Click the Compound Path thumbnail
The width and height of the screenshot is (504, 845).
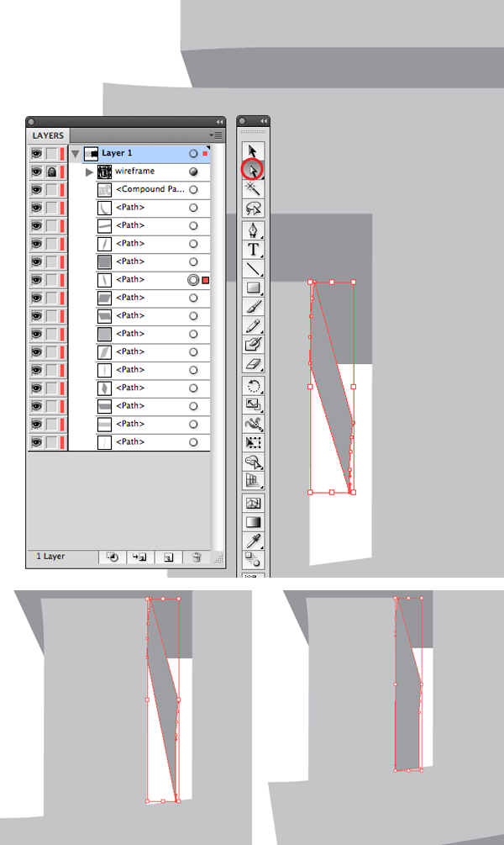point(104,190)
